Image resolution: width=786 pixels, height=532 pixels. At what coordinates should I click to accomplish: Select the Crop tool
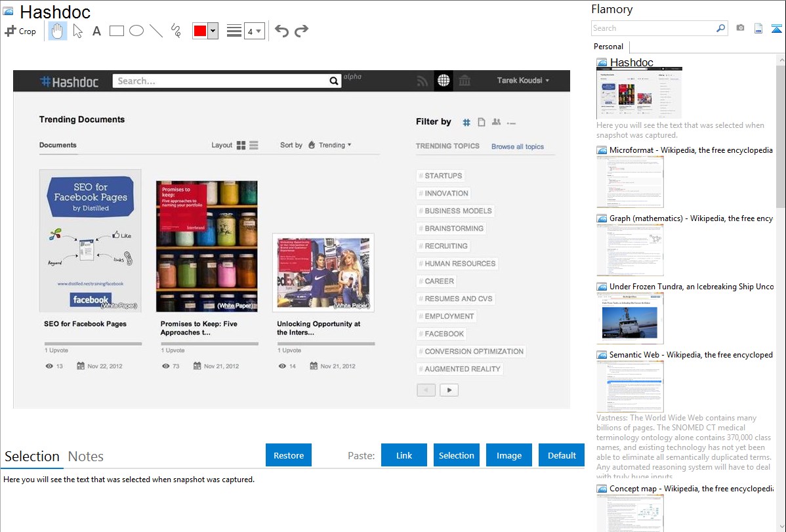[x=20, y=31]
